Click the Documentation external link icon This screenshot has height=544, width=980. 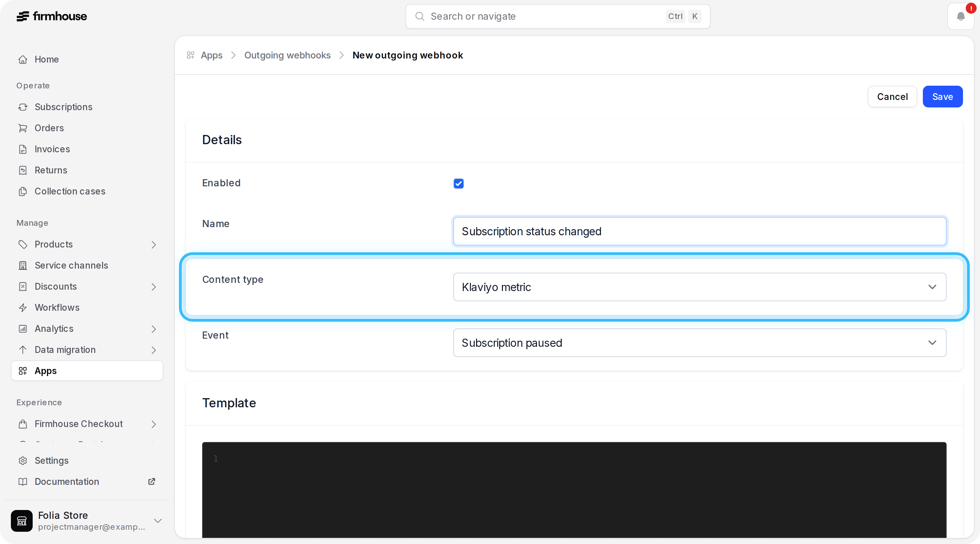(x=151, y=482)
